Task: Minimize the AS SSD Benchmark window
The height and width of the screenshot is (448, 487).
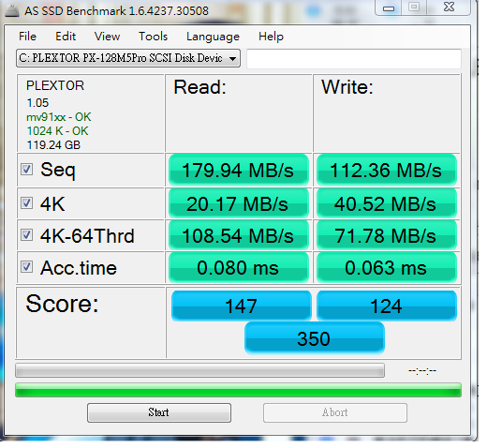Action: [x=389, y=7]
